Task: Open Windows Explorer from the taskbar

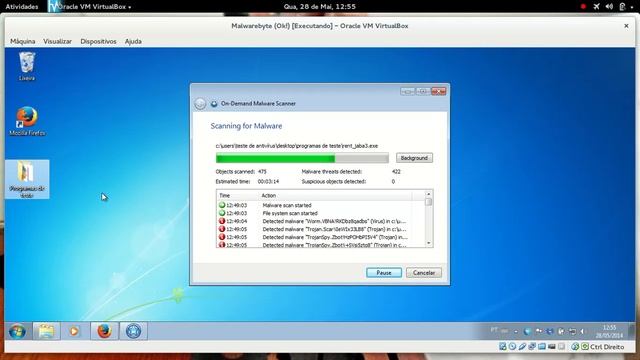Action: tap(47, 331)
